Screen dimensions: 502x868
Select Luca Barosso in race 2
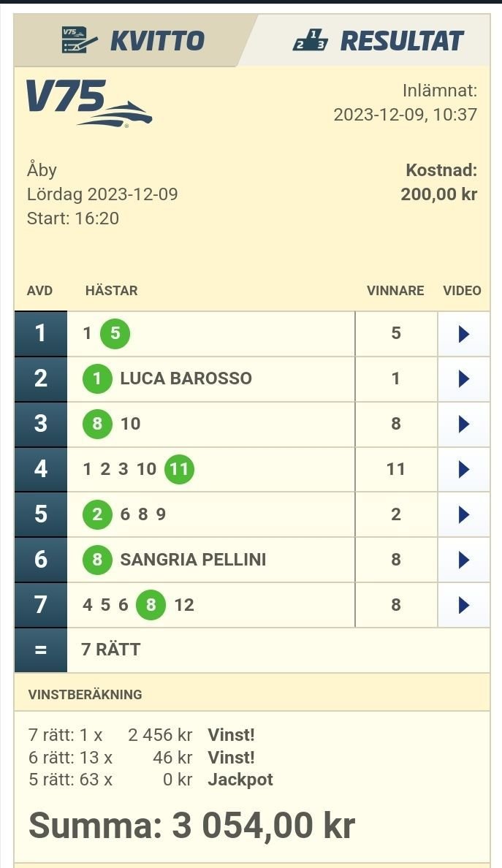pos(186,378)
